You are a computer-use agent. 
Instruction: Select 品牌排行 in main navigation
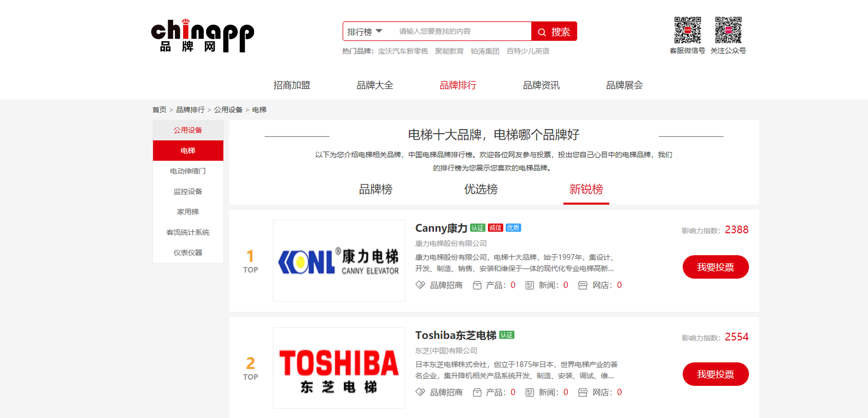[458, 85]
